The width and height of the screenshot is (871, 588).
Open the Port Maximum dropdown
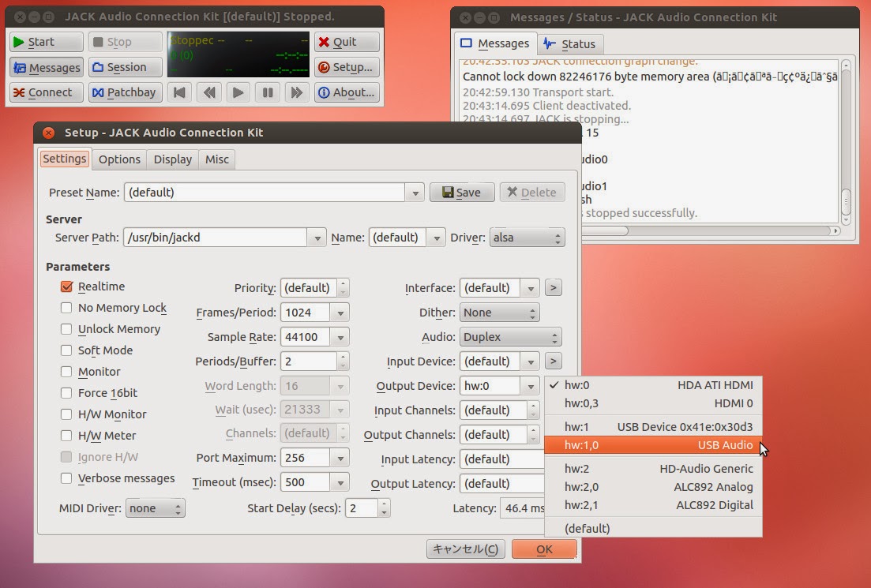pyautogui.click(x=340, y=458)
